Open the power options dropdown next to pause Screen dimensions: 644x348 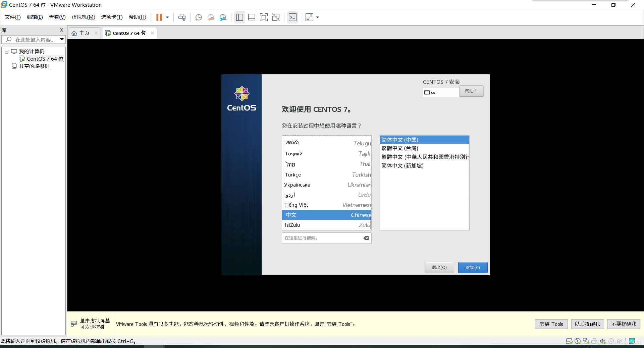coord(167,17)
